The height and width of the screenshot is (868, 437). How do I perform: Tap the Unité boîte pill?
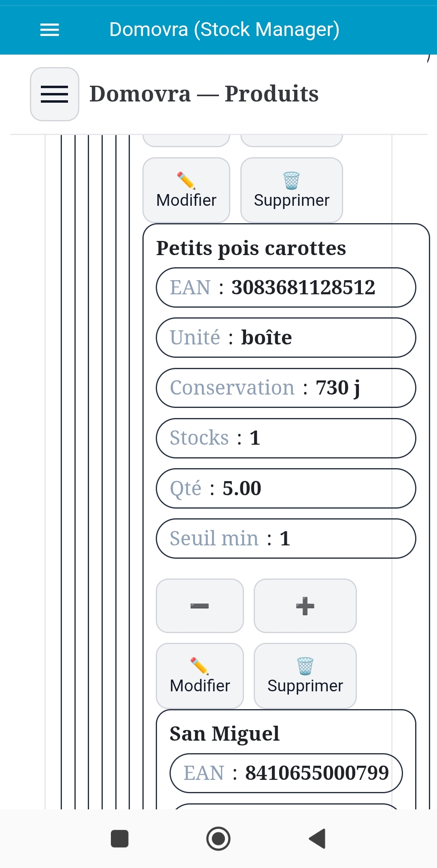pos(286,338)
